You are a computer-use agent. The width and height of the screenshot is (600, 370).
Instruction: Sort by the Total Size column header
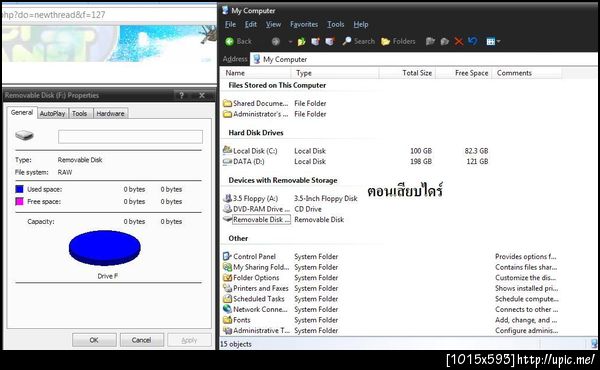407,73
